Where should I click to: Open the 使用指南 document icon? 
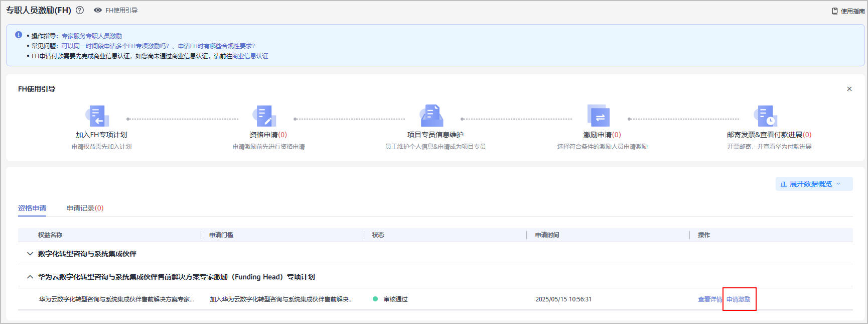[835, 11]
